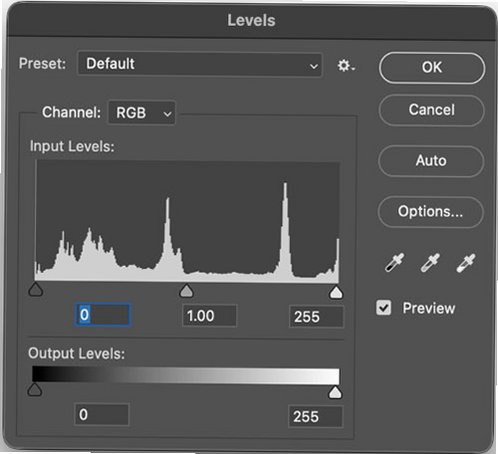Open the preset options gear menu
This screenshot has height=454, width=498.
pyautogui.click(x=346, y=65)
